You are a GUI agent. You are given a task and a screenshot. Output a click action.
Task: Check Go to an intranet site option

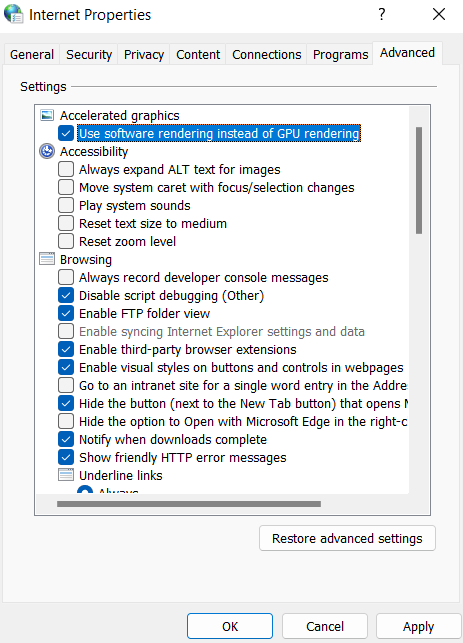(x=66, y=385)
